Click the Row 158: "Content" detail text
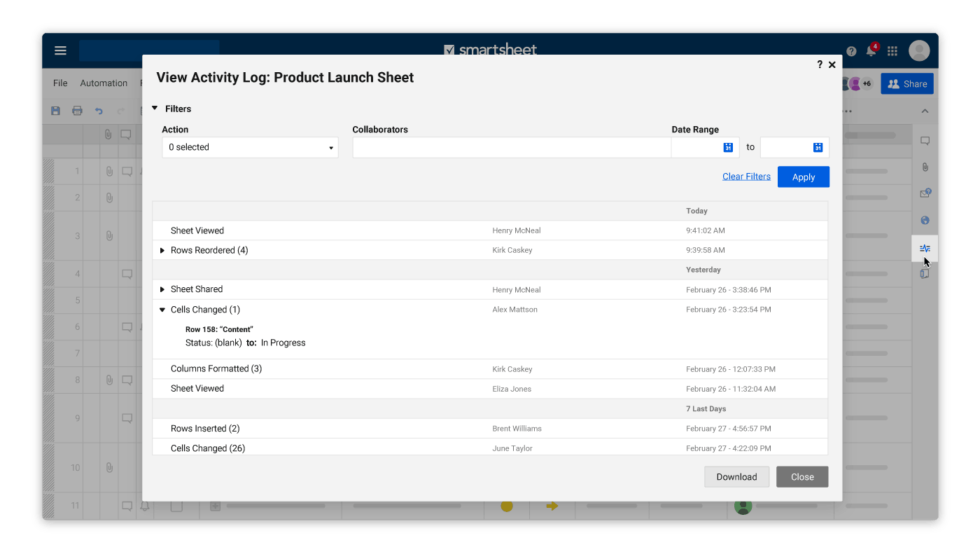 coord(219,329)
